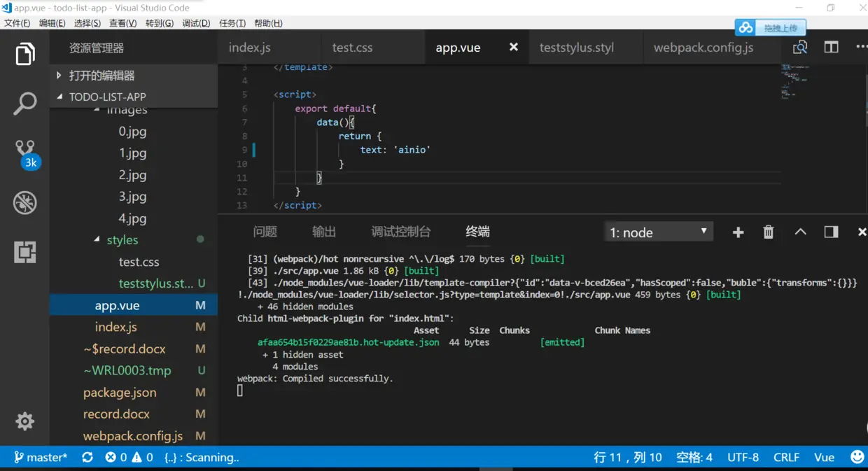This screenshot has width=868, height=471.
Task: Maximize the panel with the chevron toggle
Action: point(800,232)
